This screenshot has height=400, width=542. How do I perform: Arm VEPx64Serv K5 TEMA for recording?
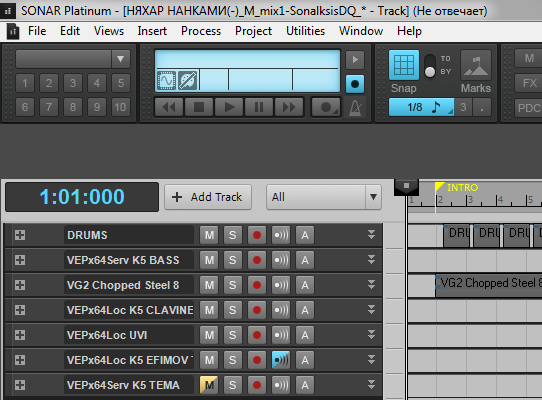coord(257,385)
